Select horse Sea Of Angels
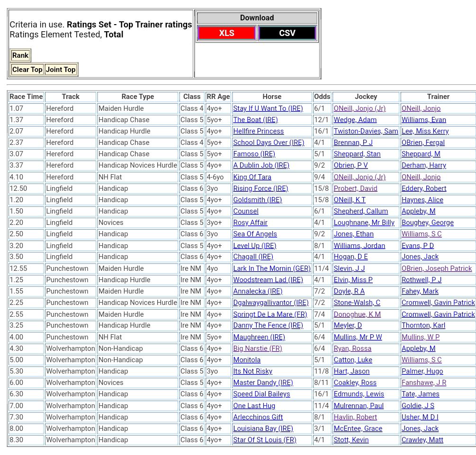 point(255,234)
